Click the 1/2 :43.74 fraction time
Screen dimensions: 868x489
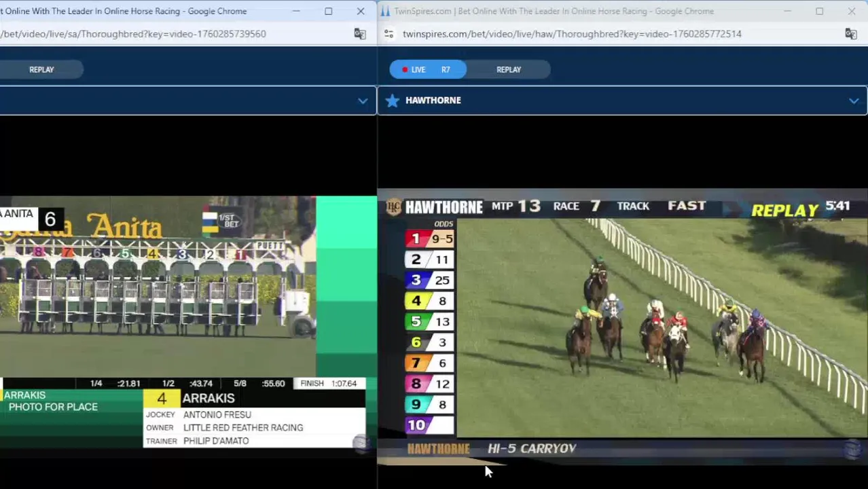(x=187, y=383)
